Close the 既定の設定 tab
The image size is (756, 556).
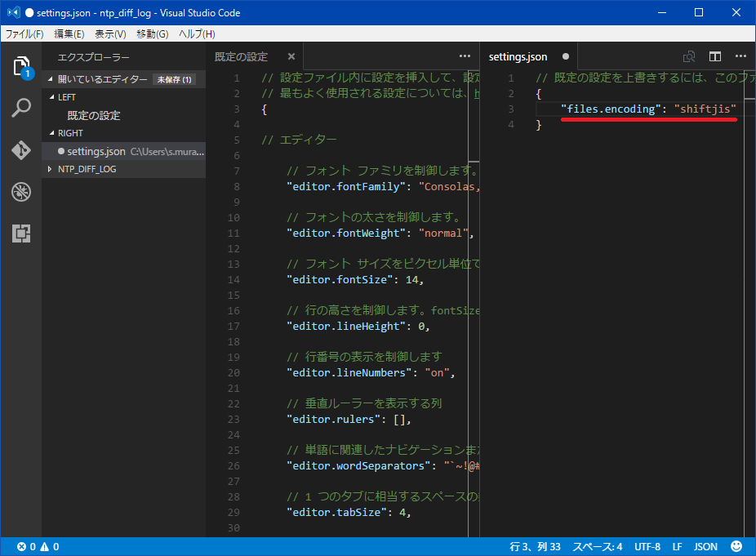tap(291, 56)
